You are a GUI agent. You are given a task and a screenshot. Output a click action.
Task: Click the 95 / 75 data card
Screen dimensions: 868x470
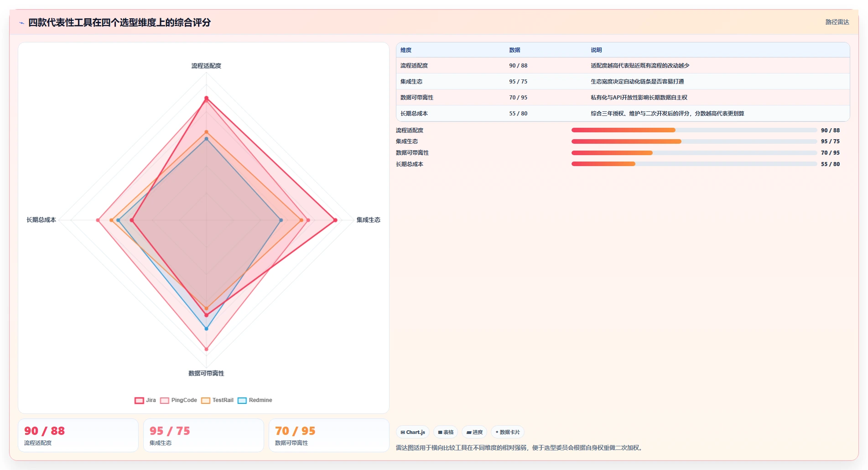pos(203,435)
